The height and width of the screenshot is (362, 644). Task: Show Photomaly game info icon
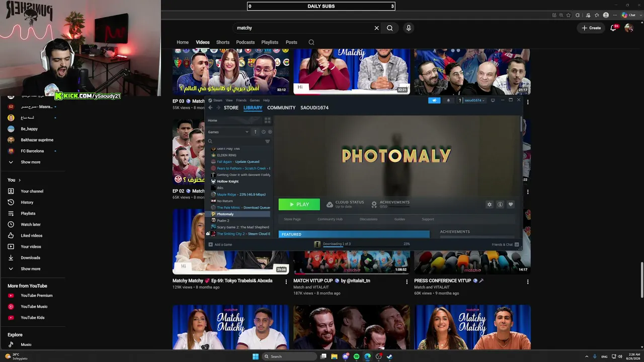[500, 205]
